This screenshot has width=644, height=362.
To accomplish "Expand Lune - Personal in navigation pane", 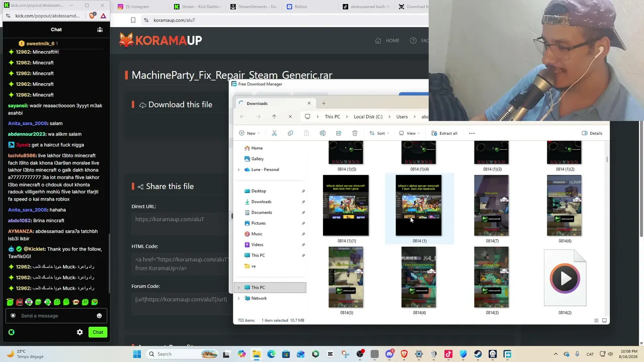I will [238, 169].
